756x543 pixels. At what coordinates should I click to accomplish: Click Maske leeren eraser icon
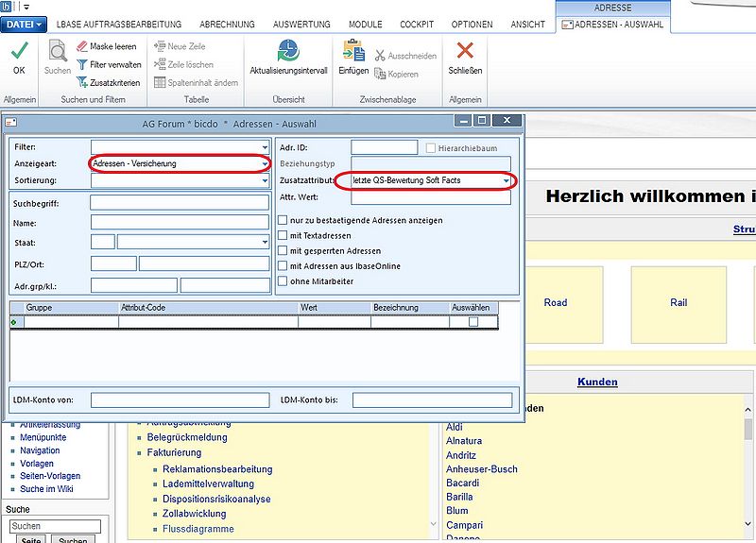(82, 46)
